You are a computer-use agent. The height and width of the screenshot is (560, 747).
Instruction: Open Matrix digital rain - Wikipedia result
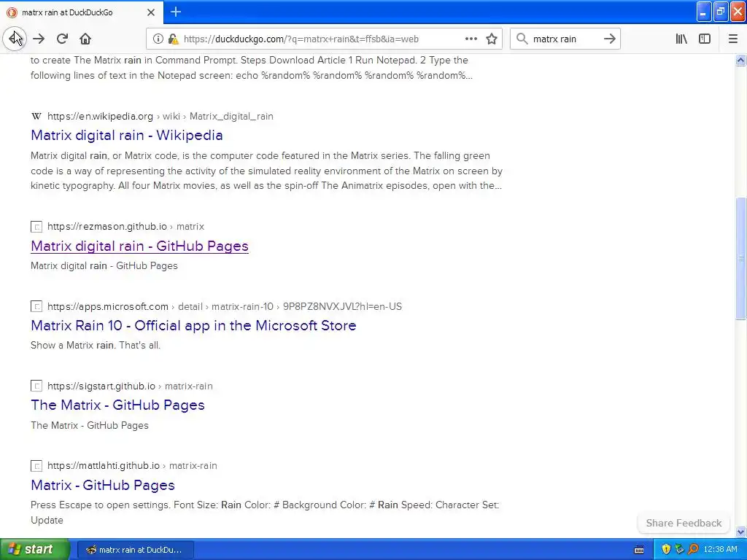tap(127, 135)
